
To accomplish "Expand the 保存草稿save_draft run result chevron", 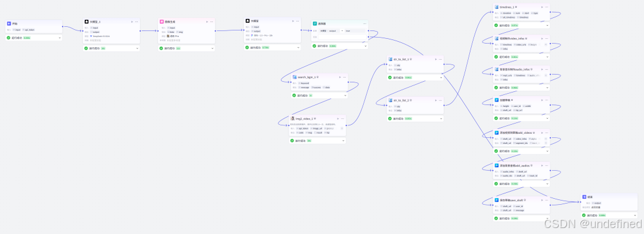I will click(x=547, y=218).
